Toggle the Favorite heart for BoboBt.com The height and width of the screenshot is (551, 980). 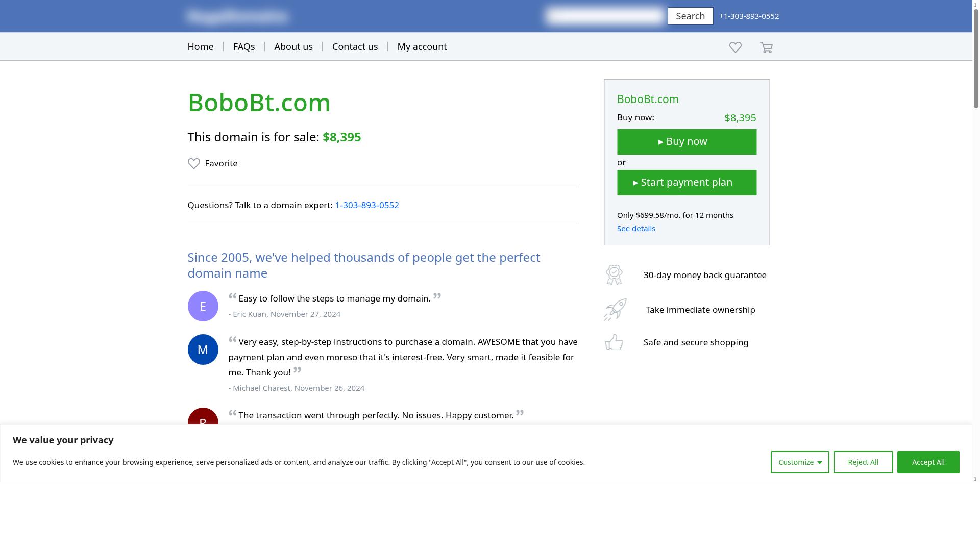coord(194,163)
